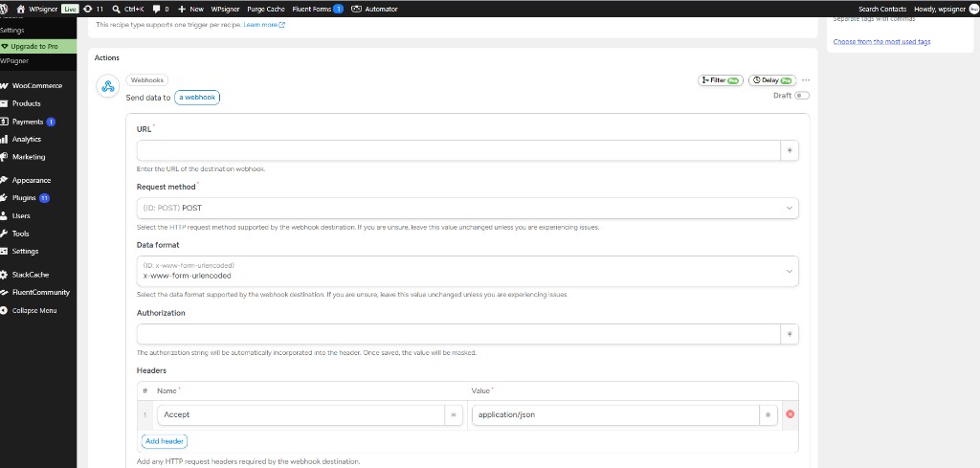Image resolution: width=980 pixels, height=468 pixels.
Task: Click the WordPress logo icon
Action: click(x=5, y=9)
